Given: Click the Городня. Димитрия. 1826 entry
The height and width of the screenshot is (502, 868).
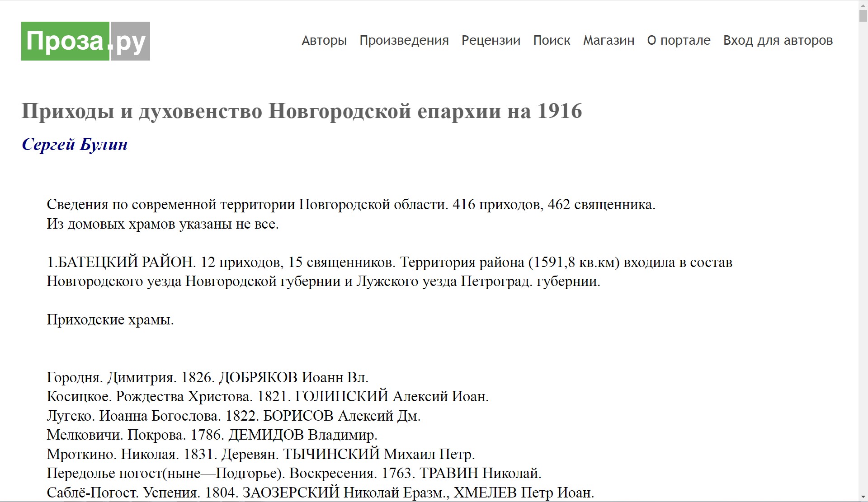Looking at the screenshot, I should click(x=208, y=377).
